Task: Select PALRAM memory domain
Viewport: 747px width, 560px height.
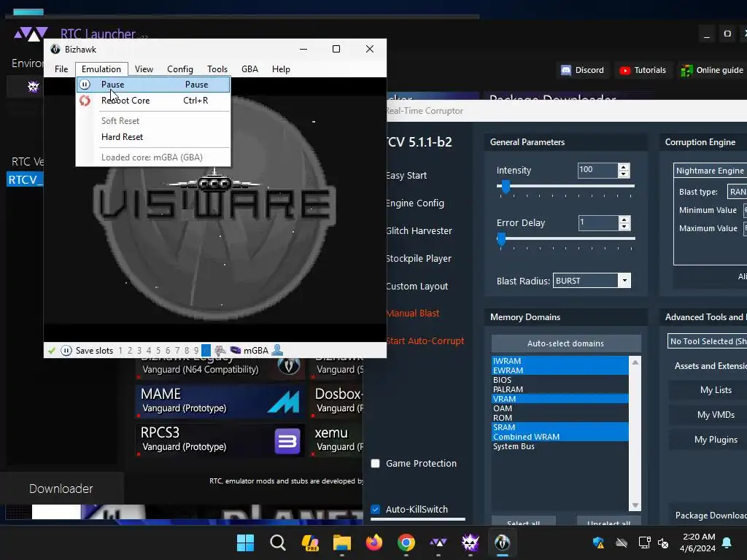Action: pyautogui.click(x=560, y=389)
